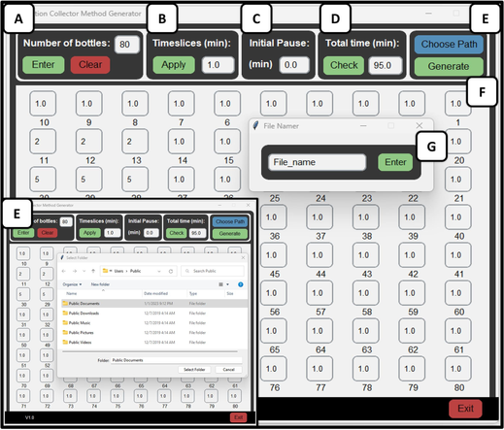Screen dimensions: 504x430
Task: Click the Number of bottles field showing 80
Action: 127,45
